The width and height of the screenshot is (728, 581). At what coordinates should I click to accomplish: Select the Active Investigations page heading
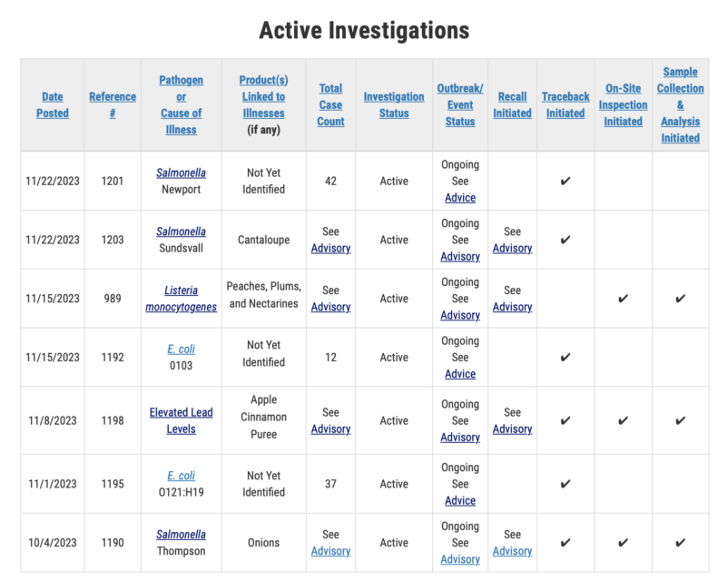365,31
